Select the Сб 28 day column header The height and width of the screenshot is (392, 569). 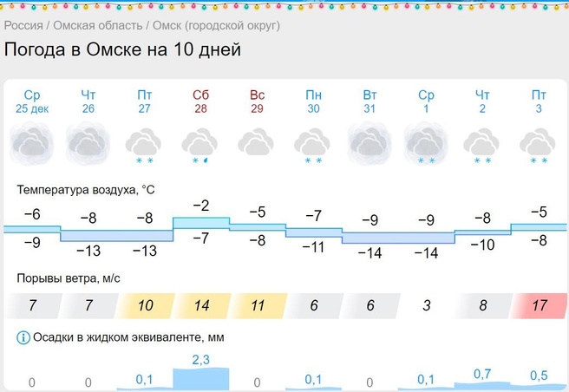(x=200, y=101)
